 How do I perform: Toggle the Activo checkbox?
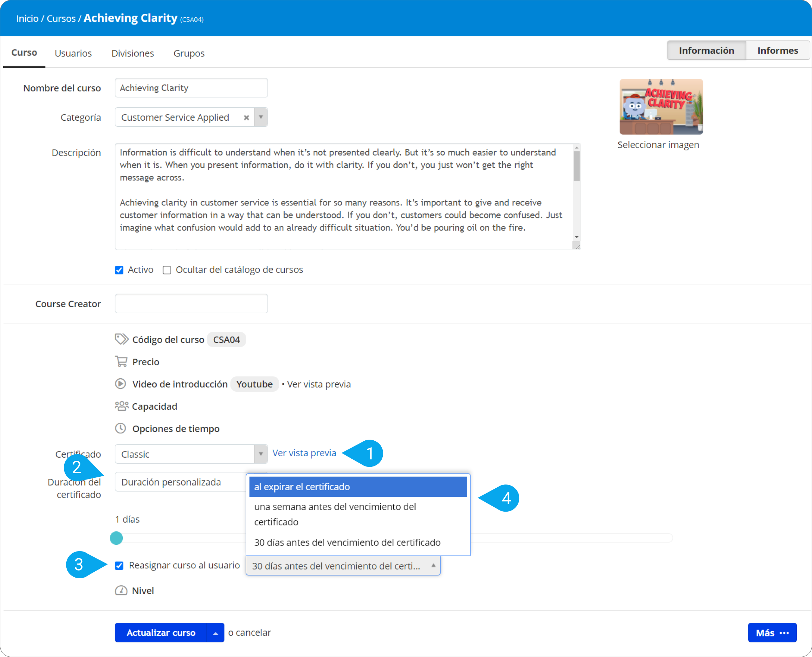119,270
